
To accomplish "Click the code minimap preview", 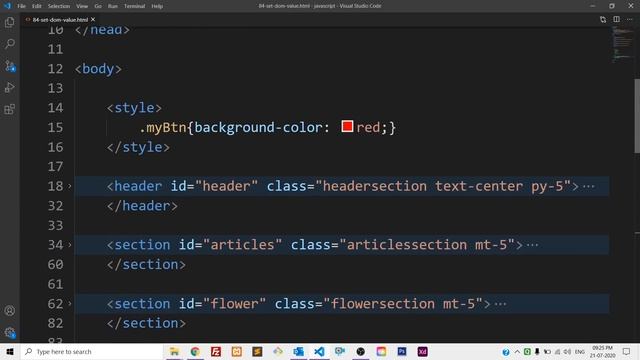I will tap(622, 45).
